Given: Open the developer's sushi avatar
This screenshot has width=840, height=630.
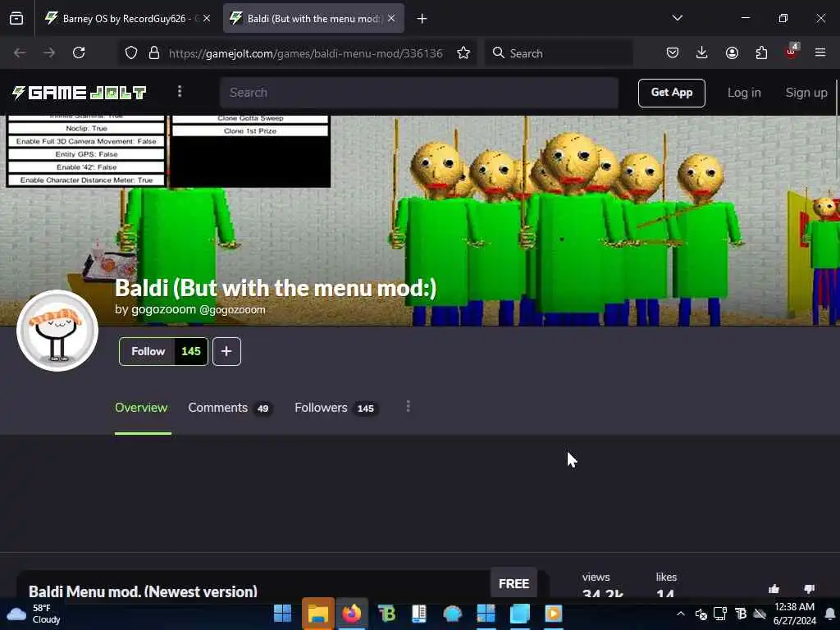Looking at the screenshot, I should point(57,331).
